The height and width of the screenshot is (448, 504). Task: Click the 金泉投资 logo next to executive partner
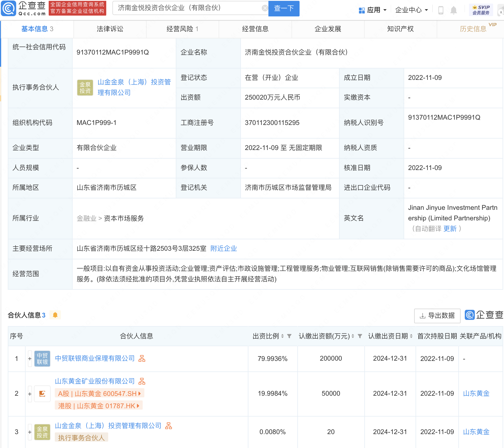click(85, 87)
